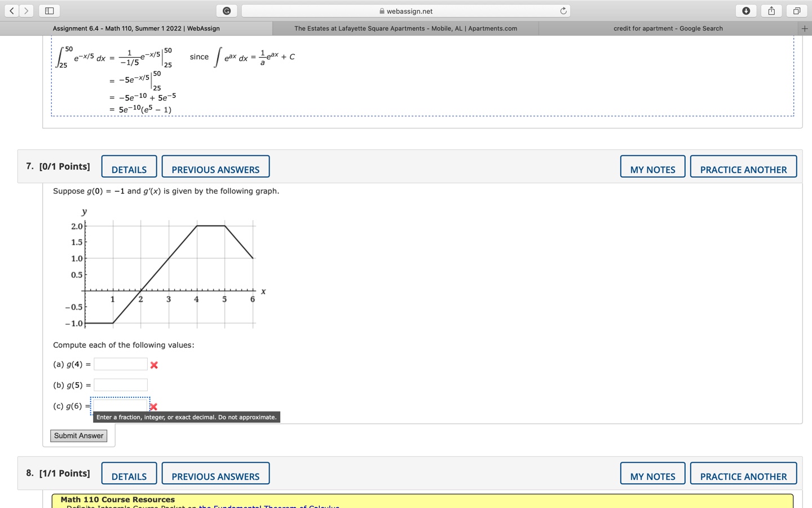This screenshot has height=508, width=812.
Task: Click the forward navigation arrow
Action: pyautogui.click(x=25, y=10)
